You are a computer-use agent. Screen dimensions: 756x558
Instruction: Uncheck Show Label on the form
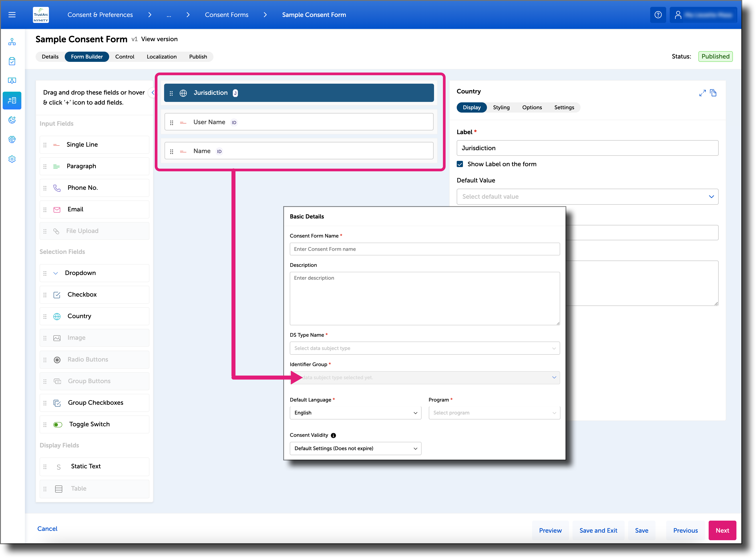(x=460, y=164)
